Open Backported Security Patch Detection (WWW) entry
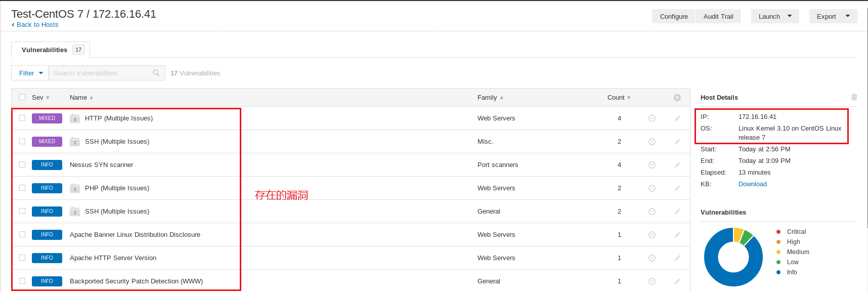This screenshot has height=292, width=868. click(137, 281)
